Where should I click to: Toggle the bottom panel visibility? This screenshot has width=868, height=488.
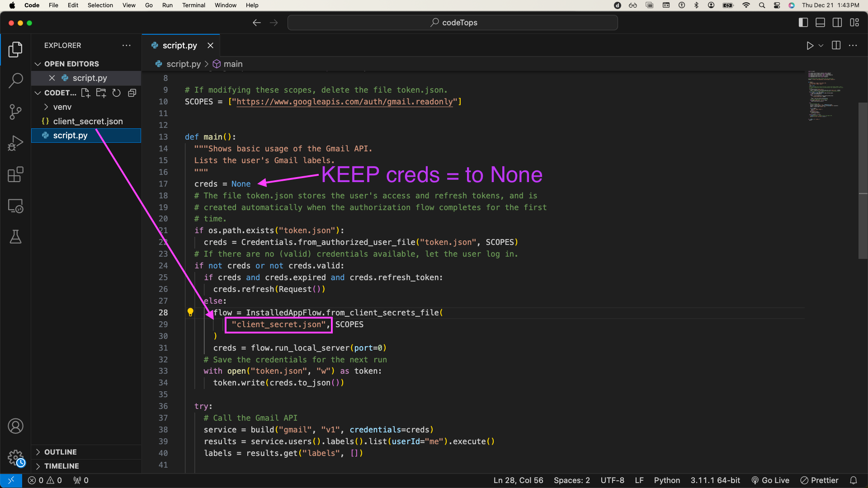(821, 23)
